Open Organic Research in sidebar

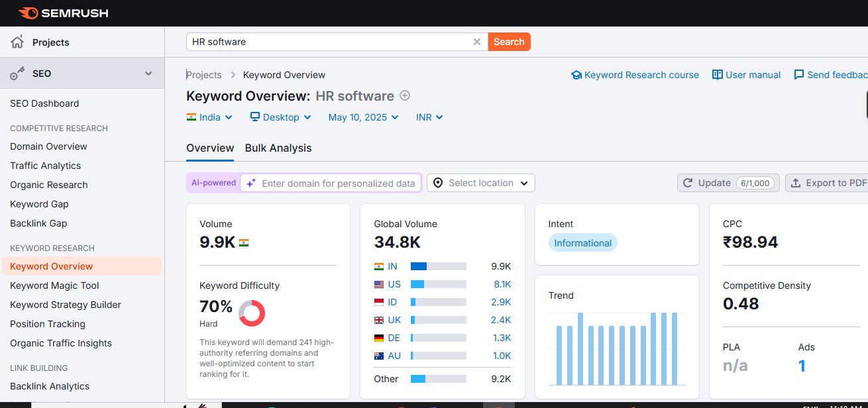tap(49, 185)
